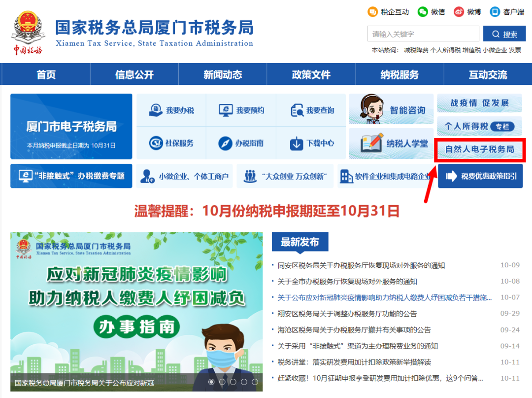Click the national emblem logo in header
Image resolution: width=532 pixels, height=398 pixels.
click(28, 33)
